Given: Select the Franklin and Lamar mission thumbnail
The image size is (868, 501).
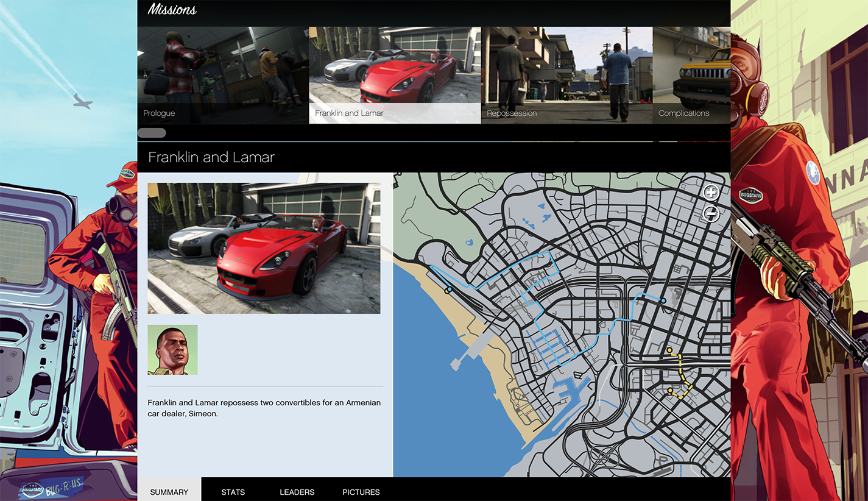Looking at the screenshot, I should pyautogui.click(x=395, y=75).
